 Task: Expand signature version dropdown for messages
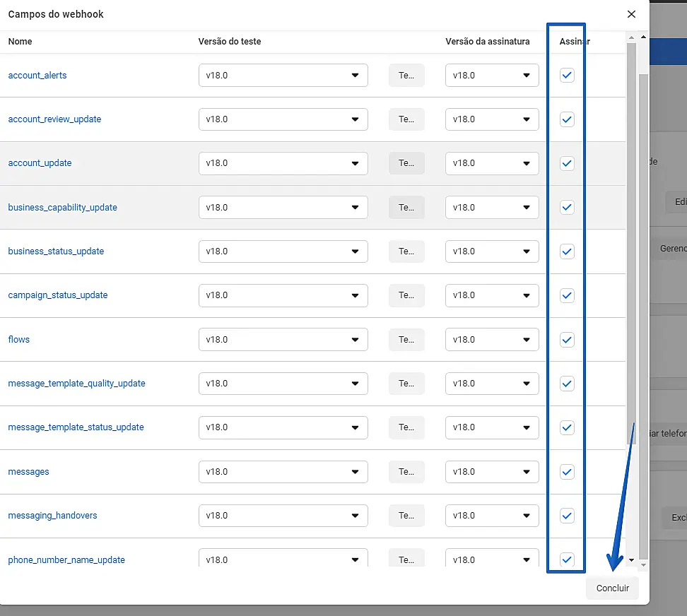(x=491, y=472)
